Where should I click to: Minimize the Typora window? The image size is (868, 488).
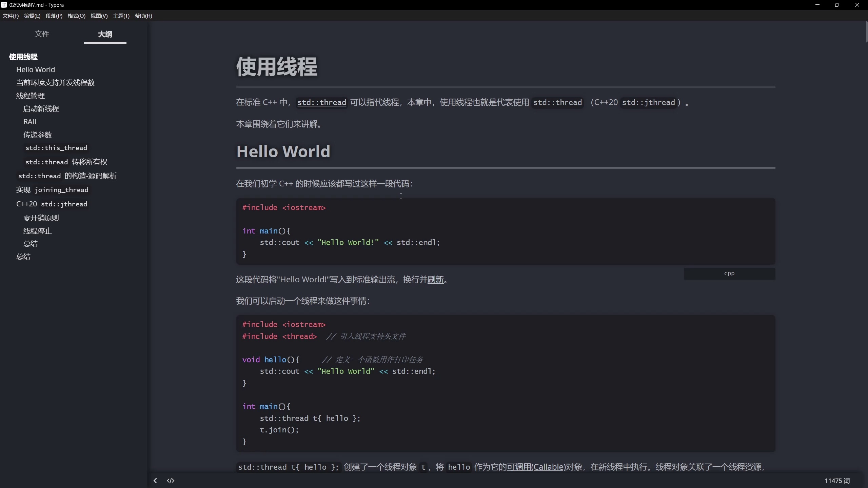[817, 5]
